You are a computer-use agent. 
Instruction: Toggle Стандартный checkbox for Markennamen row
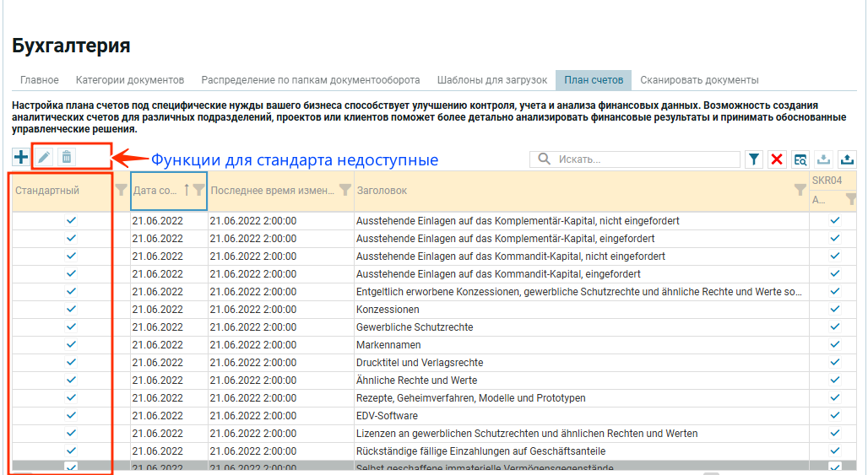pos(71,345)
